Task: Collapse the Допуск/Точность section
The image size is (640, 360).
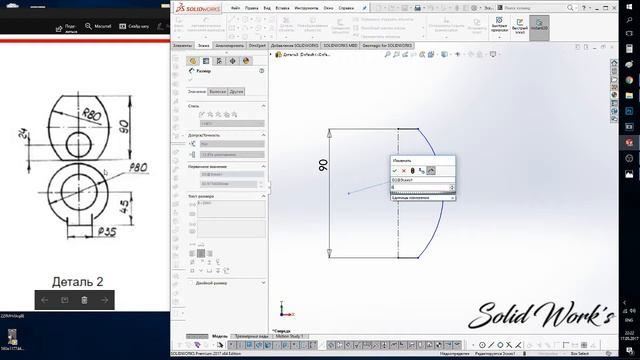Action: point(263,135)
